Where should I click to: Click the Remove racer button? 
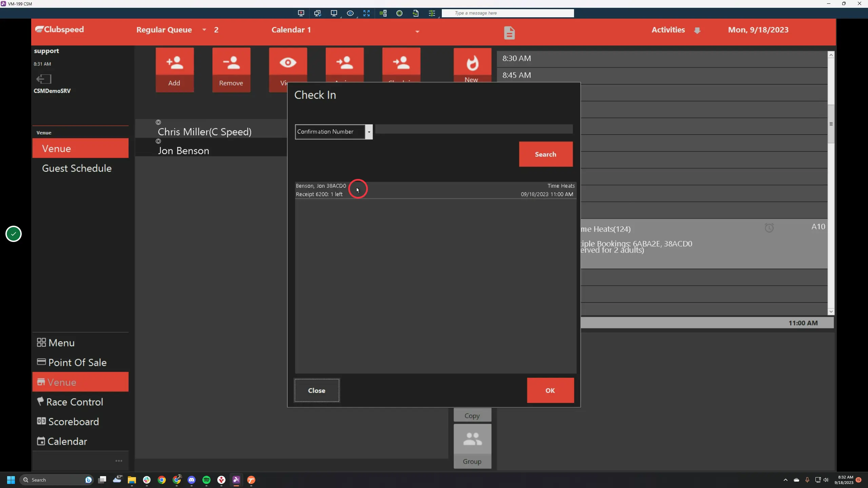tap(231, 70)
